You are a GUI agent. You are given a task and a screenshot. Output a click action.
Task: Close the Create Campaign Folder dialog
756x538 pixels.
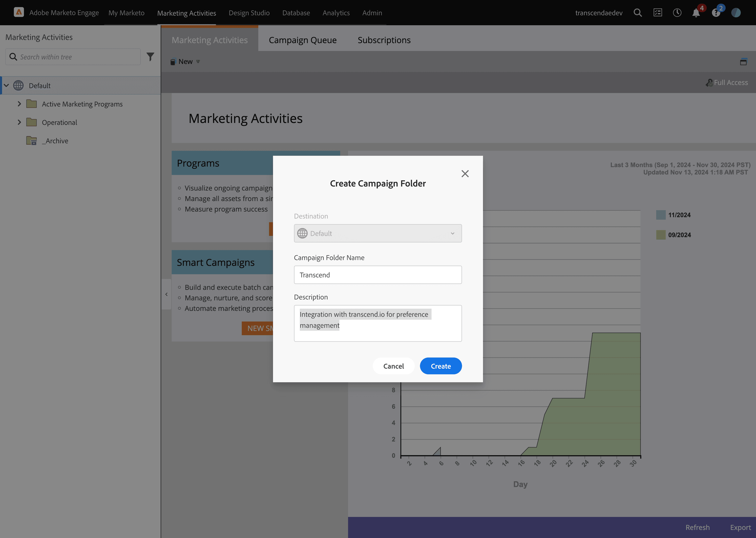point(465,174)
